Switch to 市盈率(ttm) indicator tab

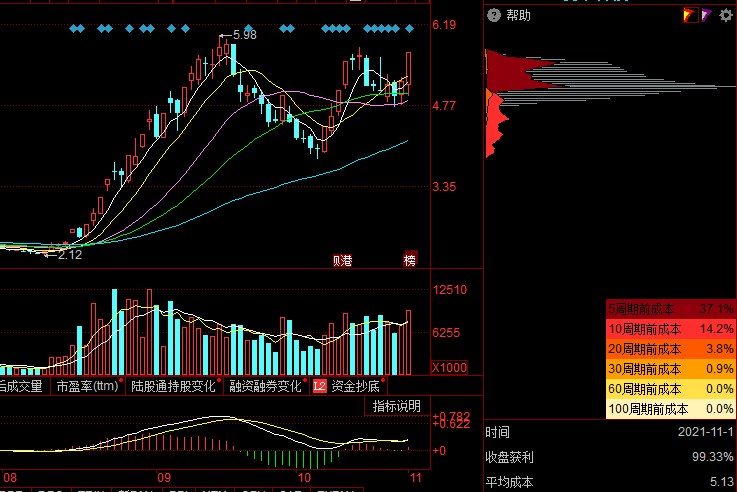(x=87, y=385)
